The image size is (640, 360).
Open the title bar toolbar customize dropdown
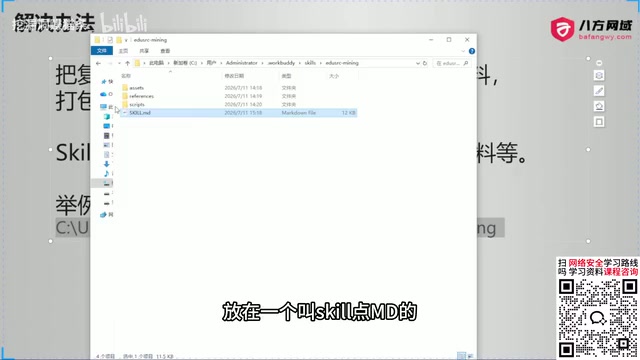(x=126, y=40)
